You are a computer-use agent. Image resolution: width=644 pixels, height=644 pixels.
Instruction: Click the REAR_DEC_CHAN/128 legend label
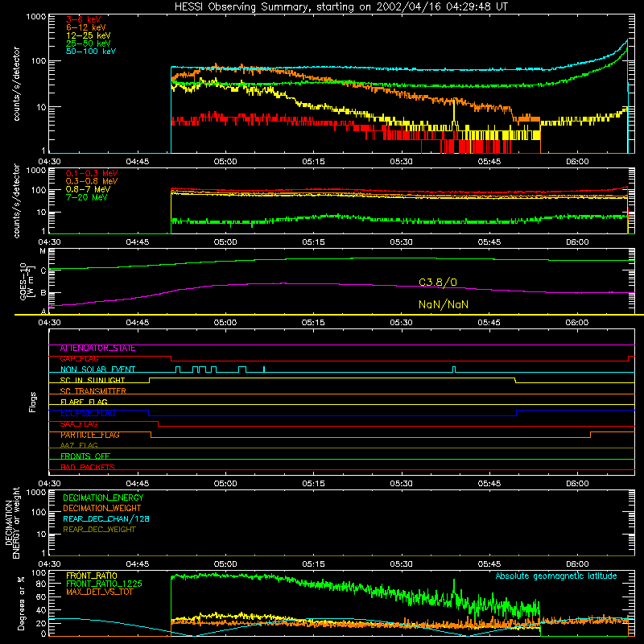click(106, 519)
